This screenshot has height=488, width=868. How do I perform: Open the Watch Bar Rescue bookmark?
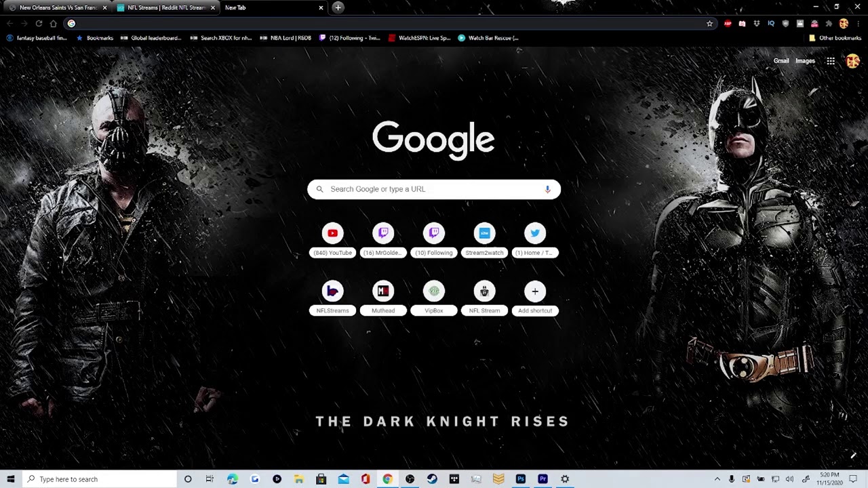click(x=488, y=38)
